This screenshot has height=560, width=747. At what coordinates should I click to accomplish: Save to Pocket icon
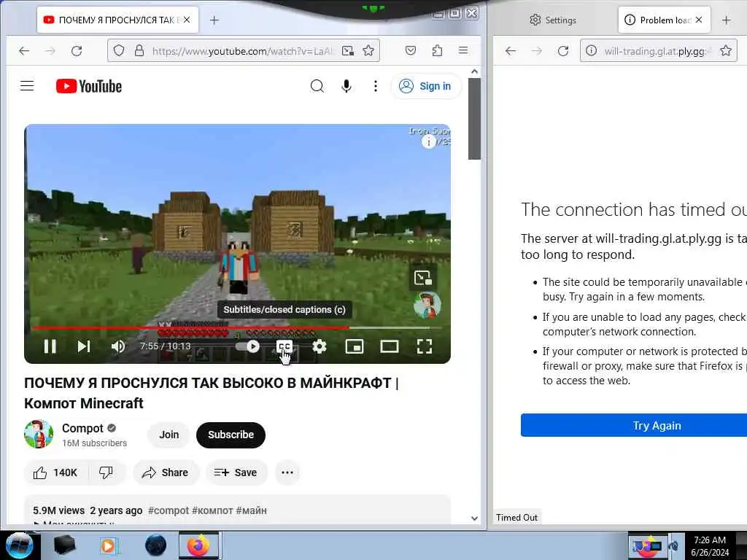pyautogui.click(x=411, y=50)
